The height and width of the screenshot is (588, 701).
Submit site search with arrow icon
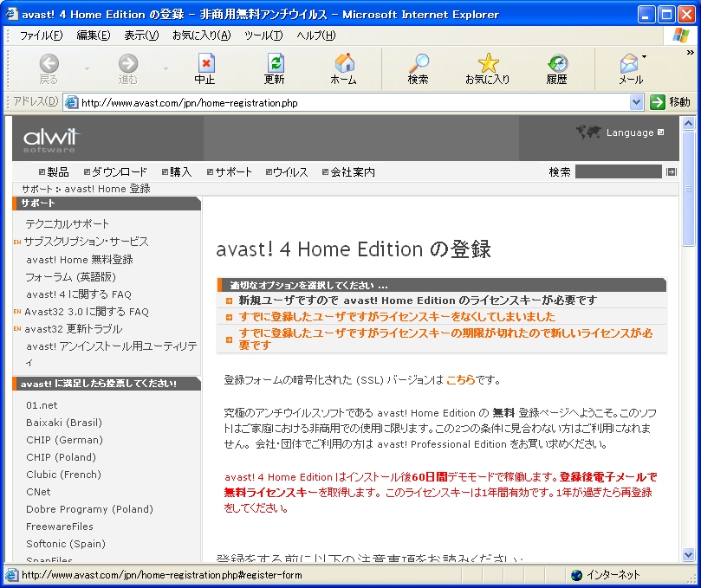pos(671,171)
